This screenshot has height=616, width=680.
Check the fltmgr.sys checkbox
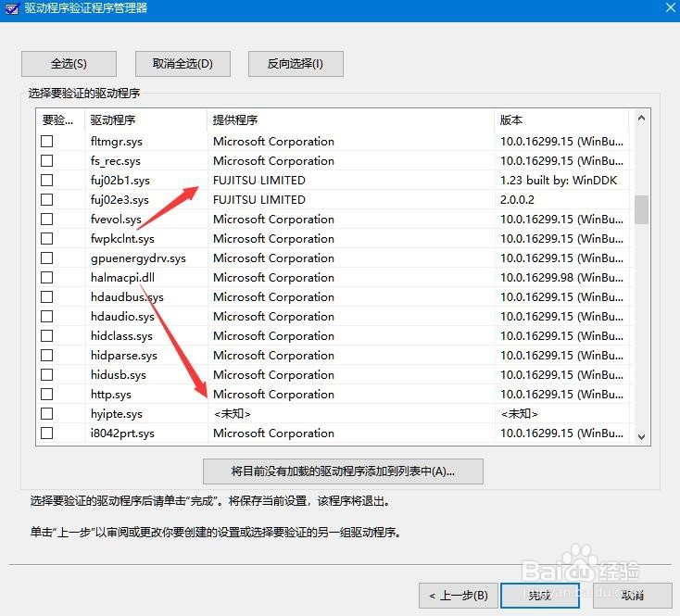[47, 142]
